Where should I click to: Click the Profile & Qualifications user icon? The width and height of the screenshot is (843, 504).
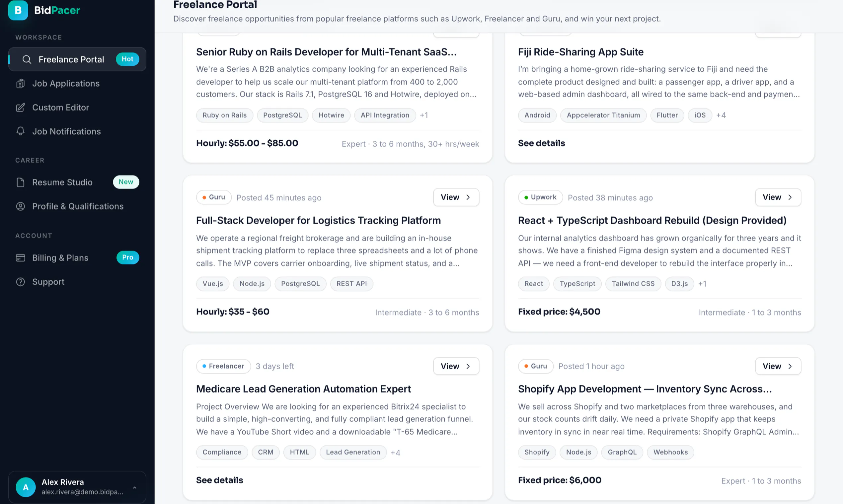click(x=20, y=206)
